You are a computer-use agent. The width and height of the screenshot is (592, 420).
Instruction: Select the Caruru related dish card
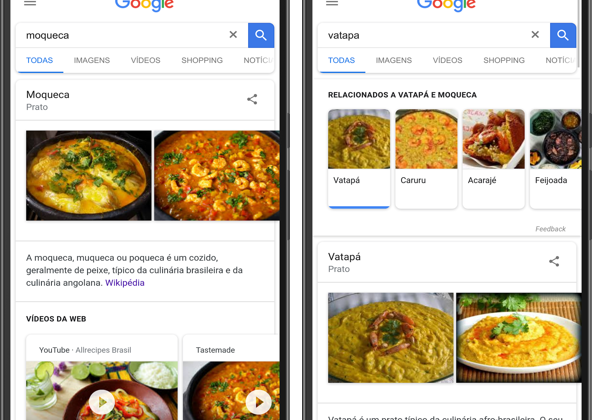(x=426, y=159)
